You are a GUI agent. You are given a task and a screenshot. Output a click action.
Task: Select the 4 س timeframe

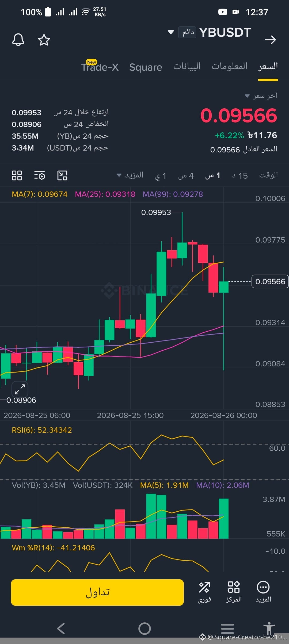tap(186, 176)
